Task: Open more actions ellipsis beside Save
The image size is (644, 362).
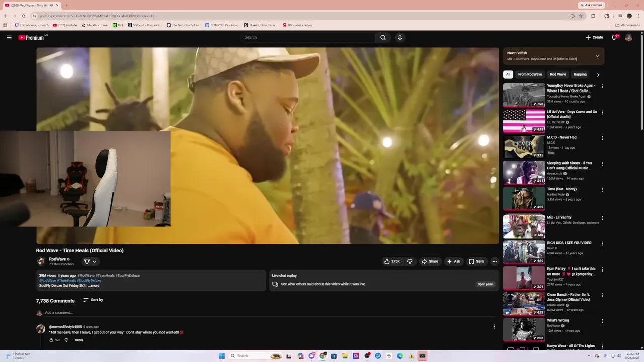Action: (x=494, y=261)
